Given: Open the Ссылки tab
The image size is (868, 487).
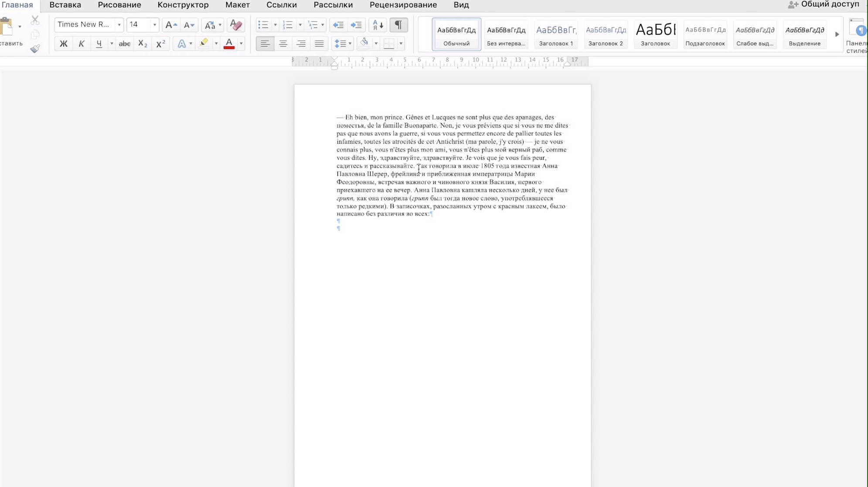Looking at the screenshot, I should [x=282, y=5].
